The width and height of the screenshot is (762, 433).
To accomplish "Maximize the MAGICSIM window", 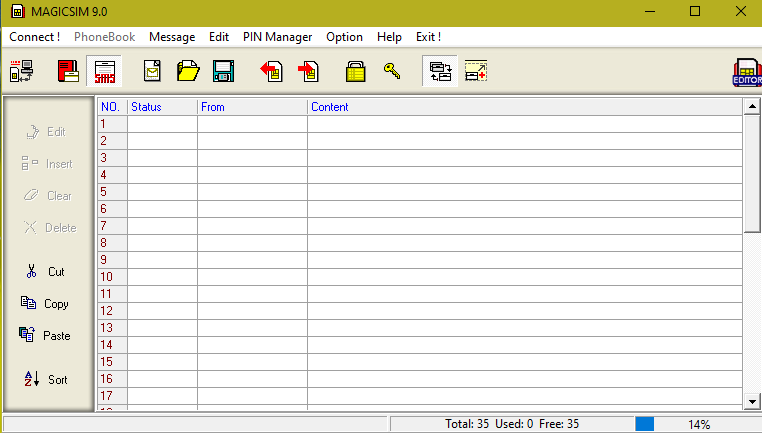I will pyautogui.click(x=695, y=11).
